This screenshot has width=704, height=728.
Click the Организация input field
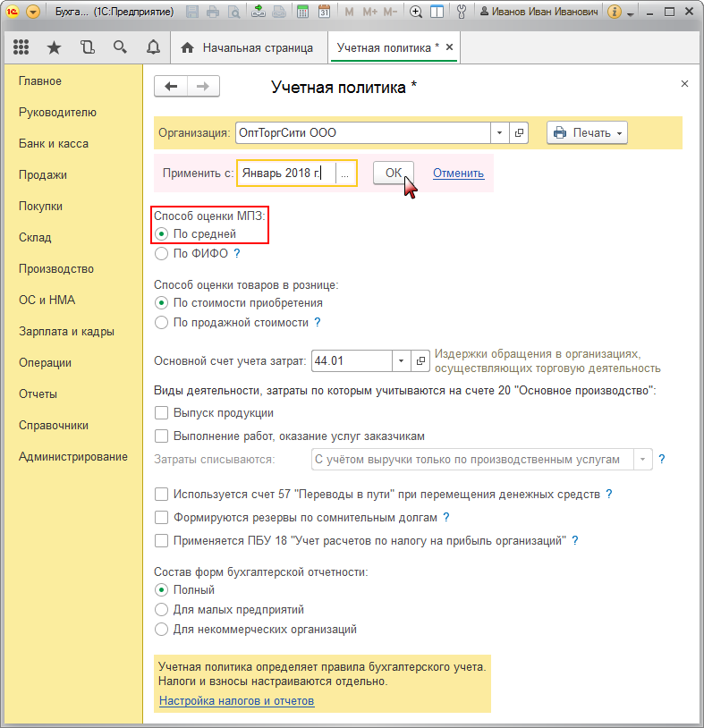tap(362, 132)
